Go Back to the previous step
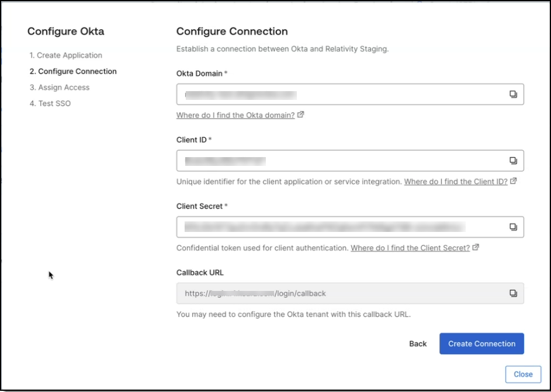551x392 pixels. pyautogui.click(x=418, y=344)
